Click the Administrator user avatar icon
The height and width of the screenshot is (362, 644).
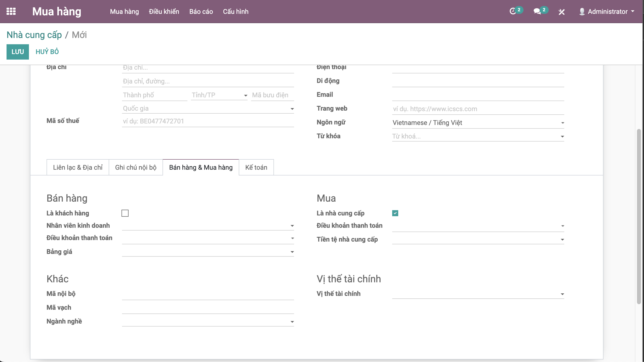582,12
